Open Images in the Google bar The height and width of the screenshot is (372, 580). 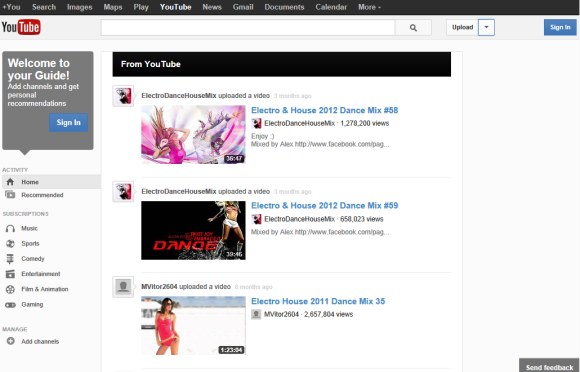[80, 7]
